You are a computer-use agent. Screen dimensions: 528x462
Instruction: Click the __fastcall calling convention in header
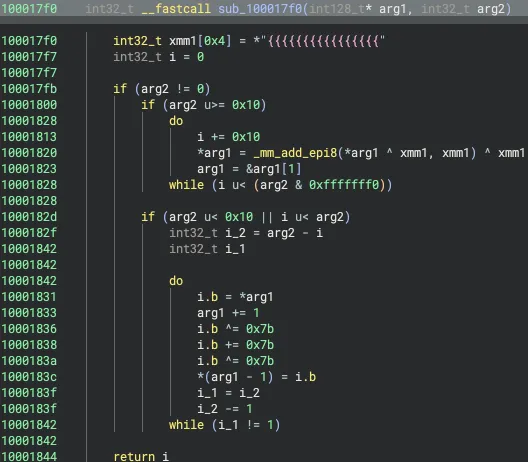click(x=176, y=9)
